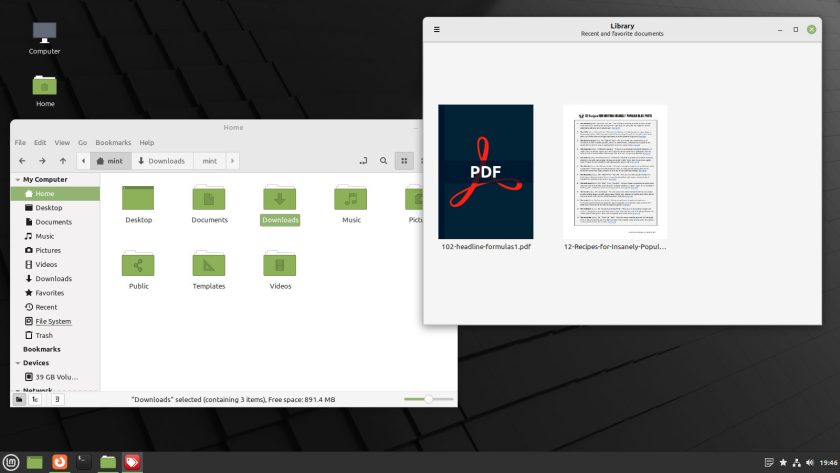Go back with the left arrow toolbar button
Viewport: 840px width, 473px height.
[22, 161]
